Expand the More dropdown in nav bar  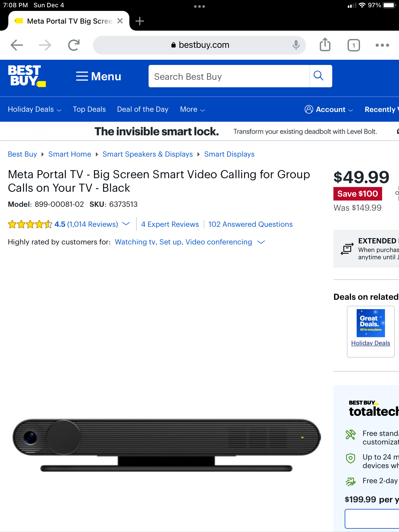[x=192, y=109]
